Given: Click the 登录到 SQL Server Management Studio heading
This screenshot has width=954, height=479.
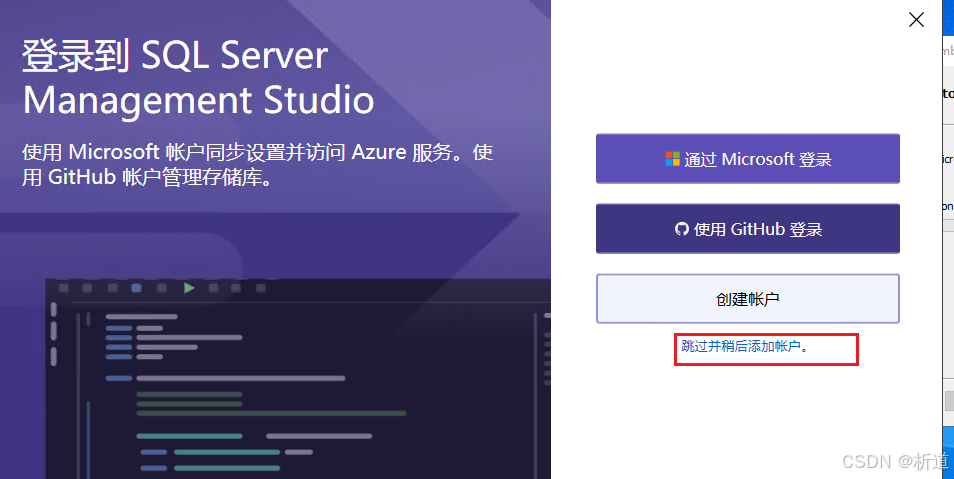Looking at the screenshot, I should click(x=198, y=78).
